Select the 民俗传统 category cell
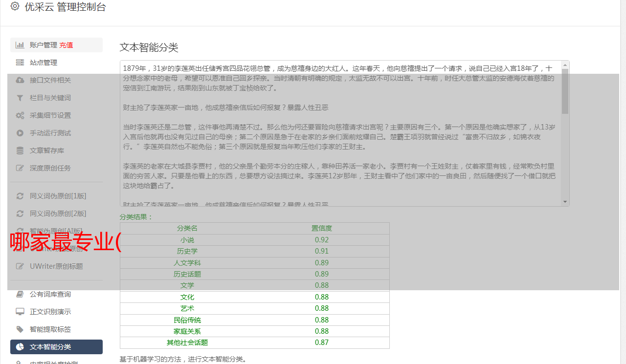 187,320
